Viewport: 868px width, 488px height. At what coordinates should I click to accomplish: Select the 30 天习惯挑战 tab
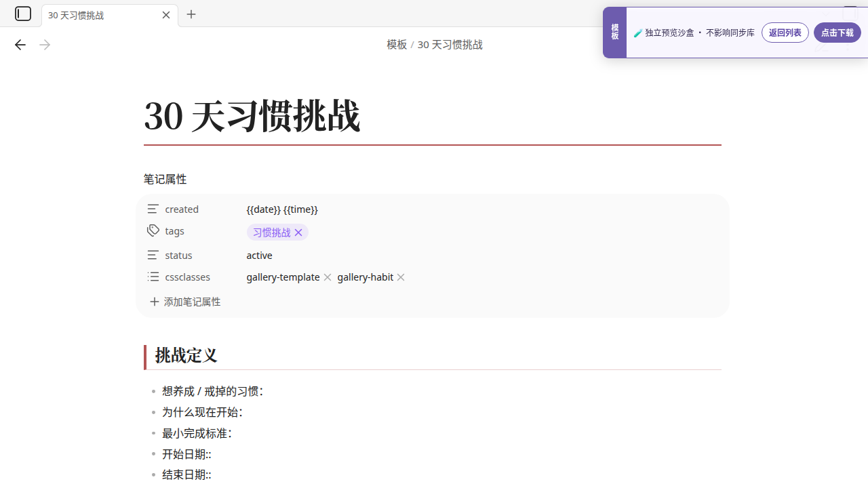pos(109,15)
